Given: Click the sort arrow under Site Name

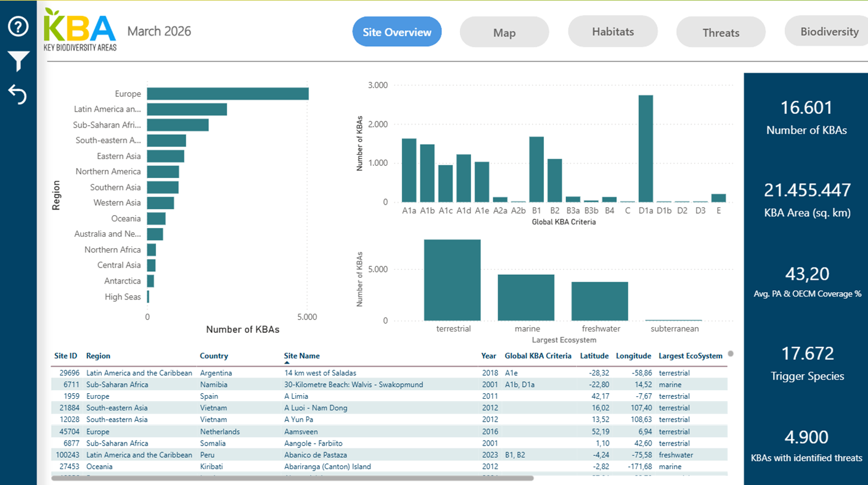Looking at the screenshot, I should tap(287, 363).
